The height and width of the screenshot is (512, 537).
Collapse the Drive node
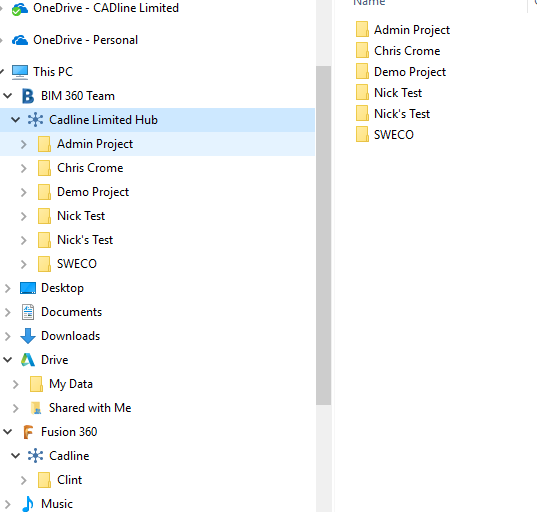tap(8, 360)
